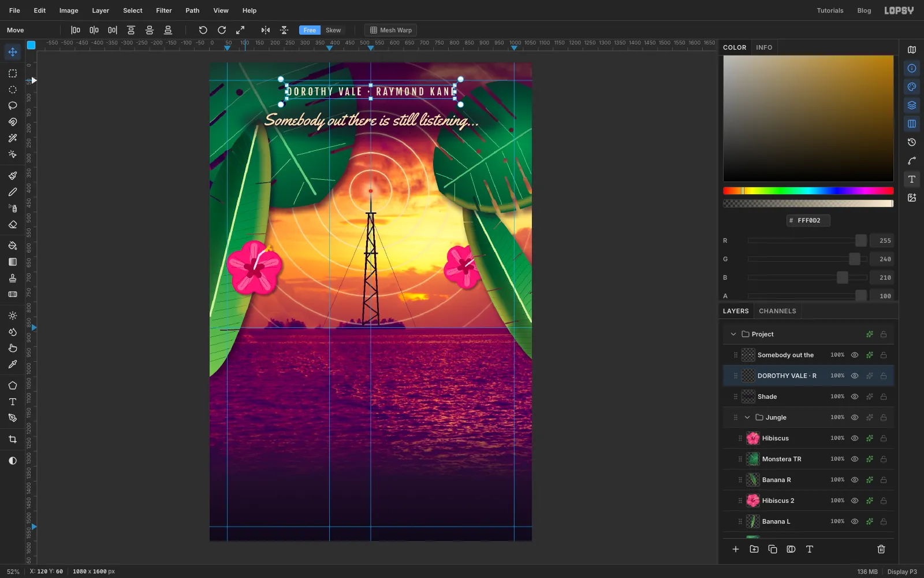Hide the Somebody out the layer

pos(855,355)
